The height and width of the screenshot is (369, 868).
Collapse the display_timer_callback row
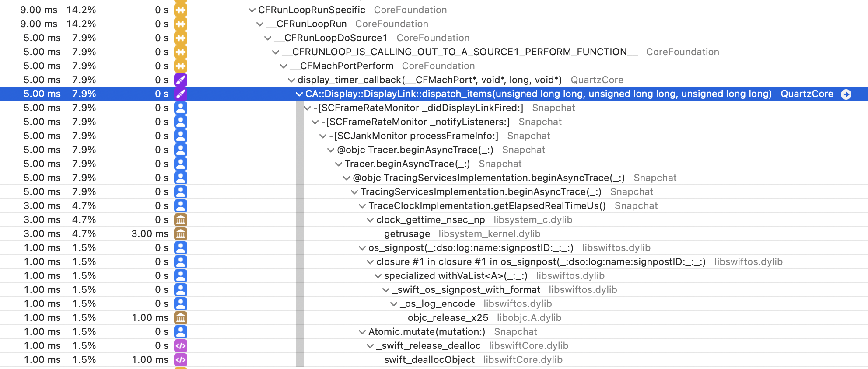pos(291,80)
